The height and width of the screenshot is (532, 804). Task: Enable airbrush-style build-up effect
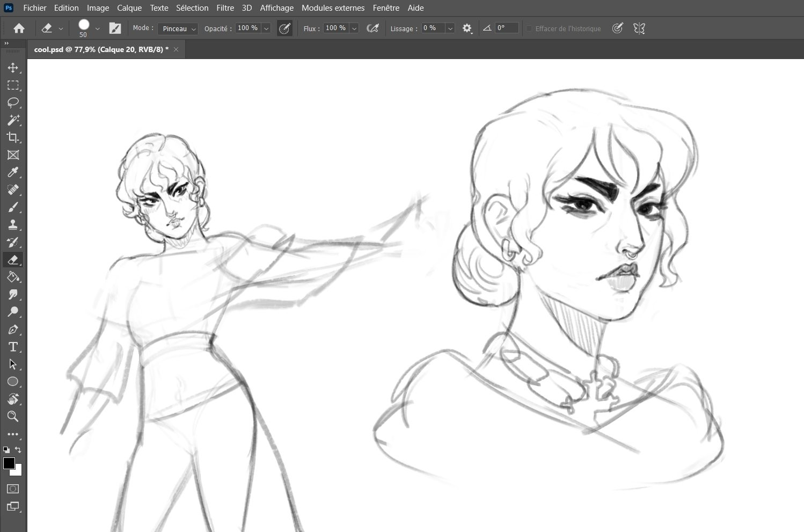[x=372, y=28]
